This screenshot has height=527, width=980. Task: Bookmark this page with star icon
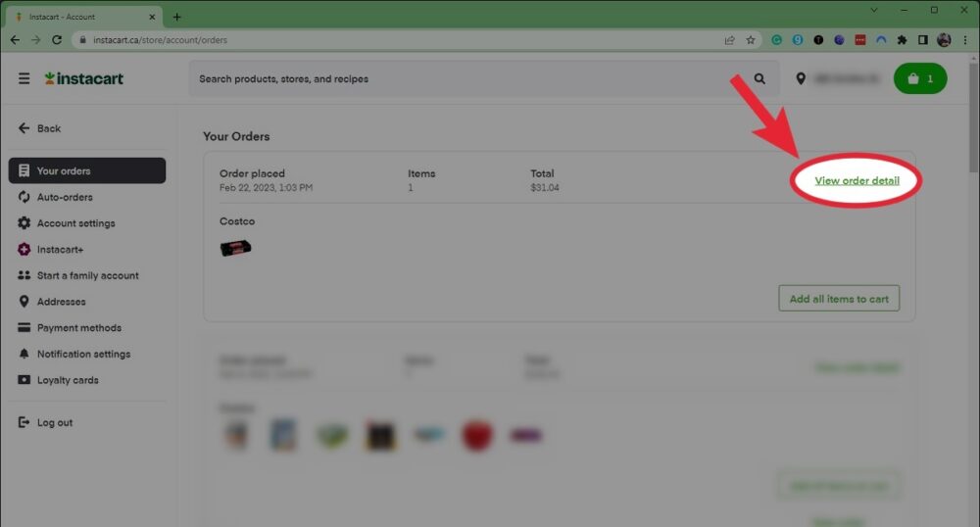pos(751,40)
